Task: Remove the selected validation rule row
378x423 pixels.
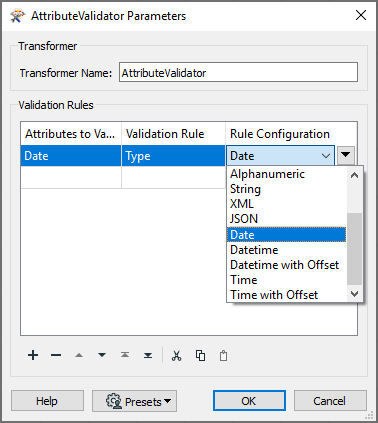Action: pos(56,355)
